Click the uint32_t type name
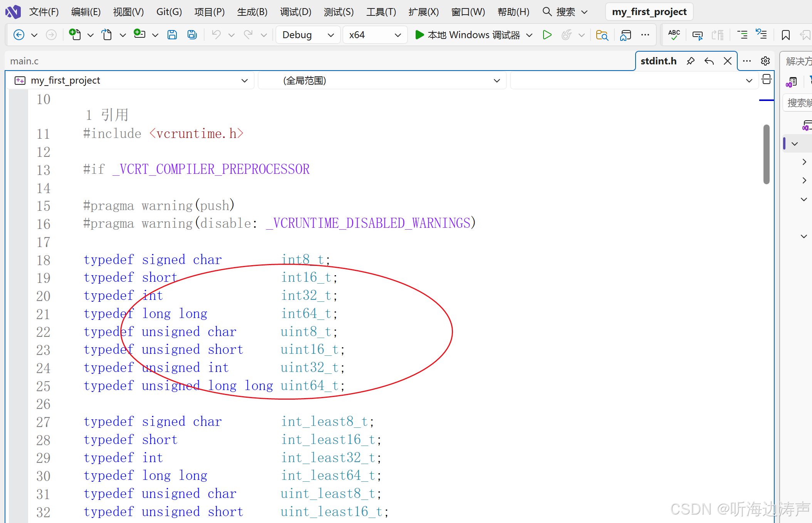812x523 pixels. (310, 367)
